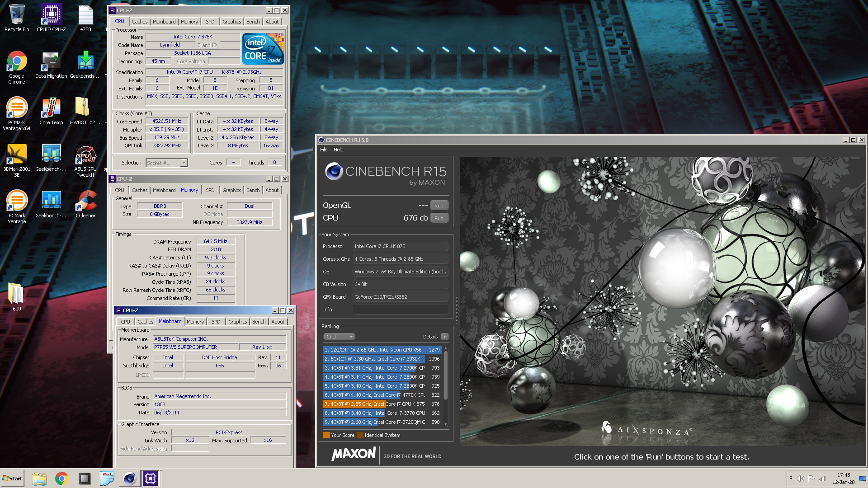Open the notepad-style taskbar app icon
This screenshot has width=868, height=488.
tap(107, 479)
